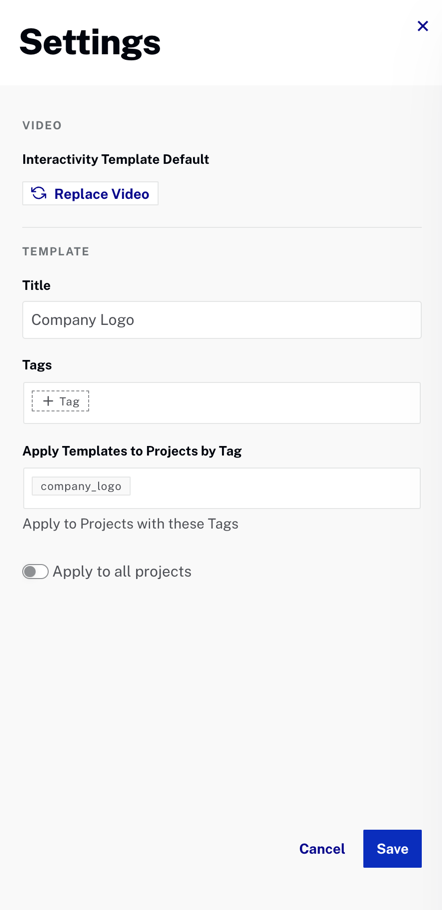This screenshot has height=910, width=442.
Task: Click the Title field label
Action: [37, 285]
